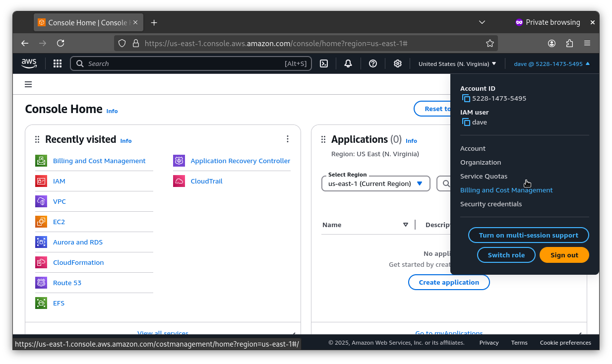
Task: Copy the IAM user name dave
Action: [466, 122]
